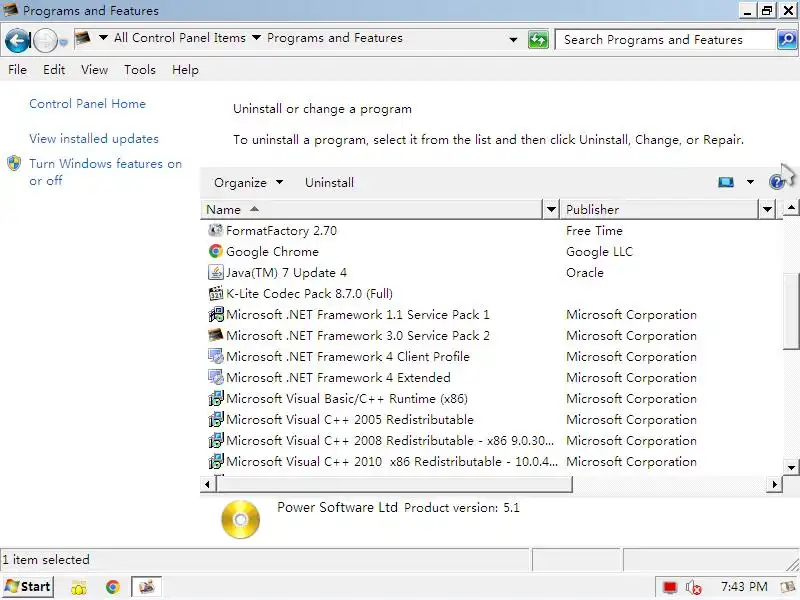Click the Control Panel icon in address bar
Screen dimensions: 800x600
tap(83, 38)
